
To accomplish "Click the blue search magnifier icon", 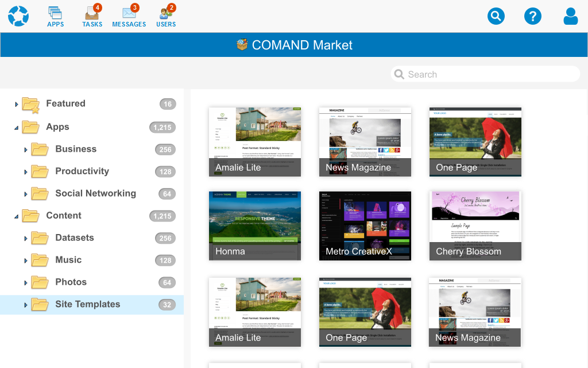I will [x=496, y=16].
